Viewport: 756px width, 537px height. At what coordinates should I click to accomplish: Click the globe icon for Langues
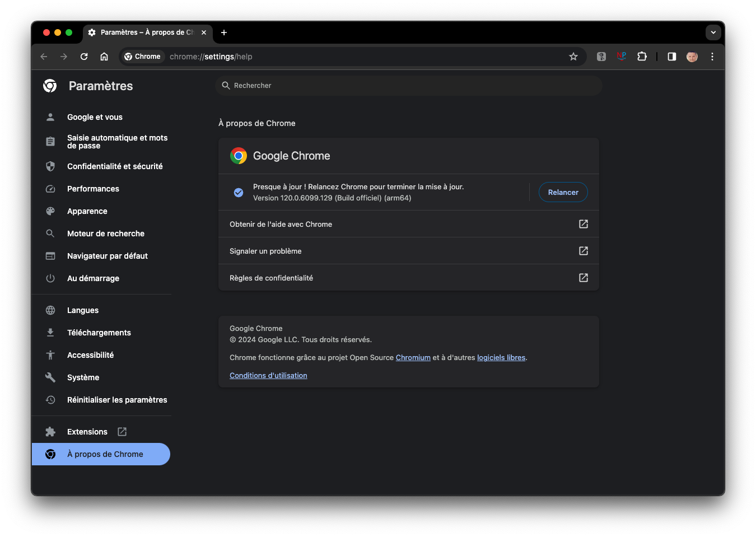pos(50,310)
